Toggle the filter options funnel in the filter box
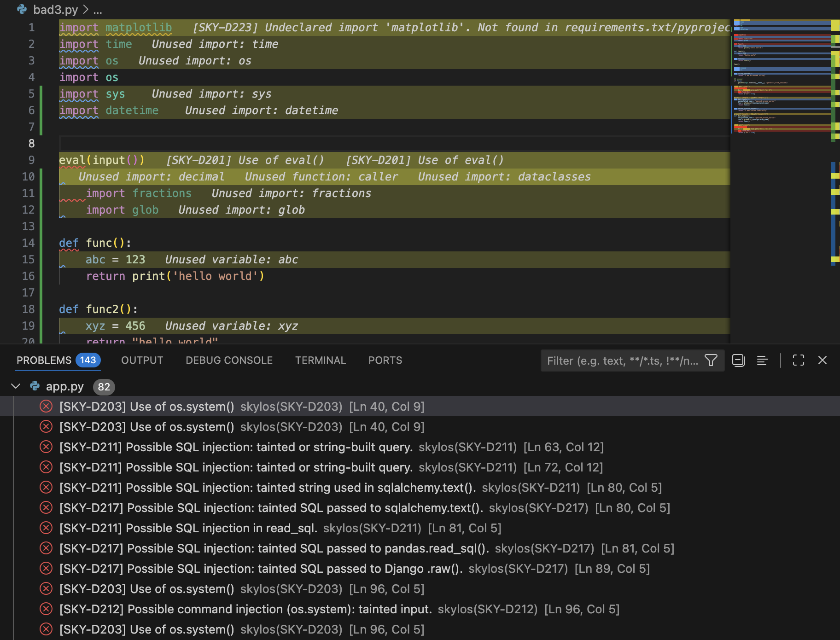The image size is (840, 640). (x=712, y=361)
